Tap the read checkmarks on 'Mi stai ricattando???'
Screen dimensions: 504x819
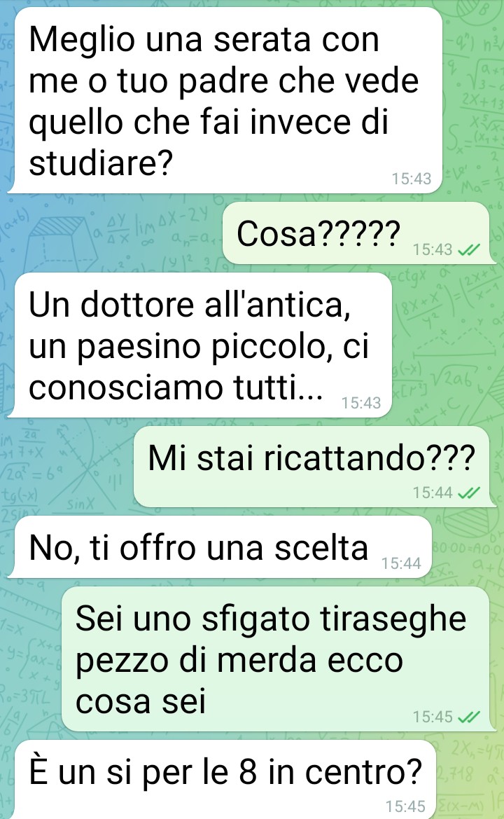468,493
